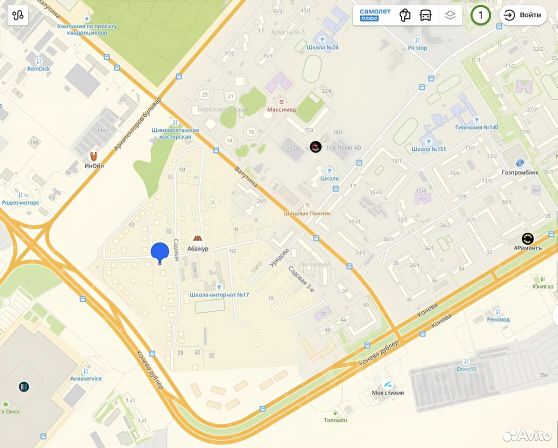Click the ИнОйл gas station icon
Screen dimensions: 558x448
coord(93,156)
